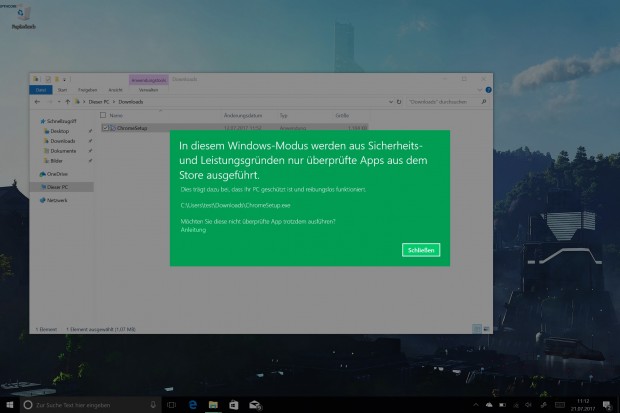Switch to the Start ribbon tab
620x413 pixels.
pos(62,90)
